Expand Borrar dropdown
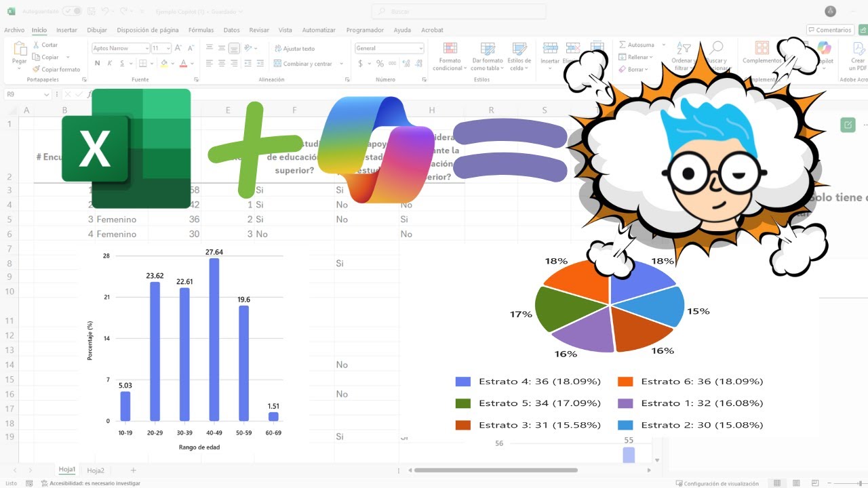Image resolution: width=868 pixels, height=488 pixels. point(648,69)
